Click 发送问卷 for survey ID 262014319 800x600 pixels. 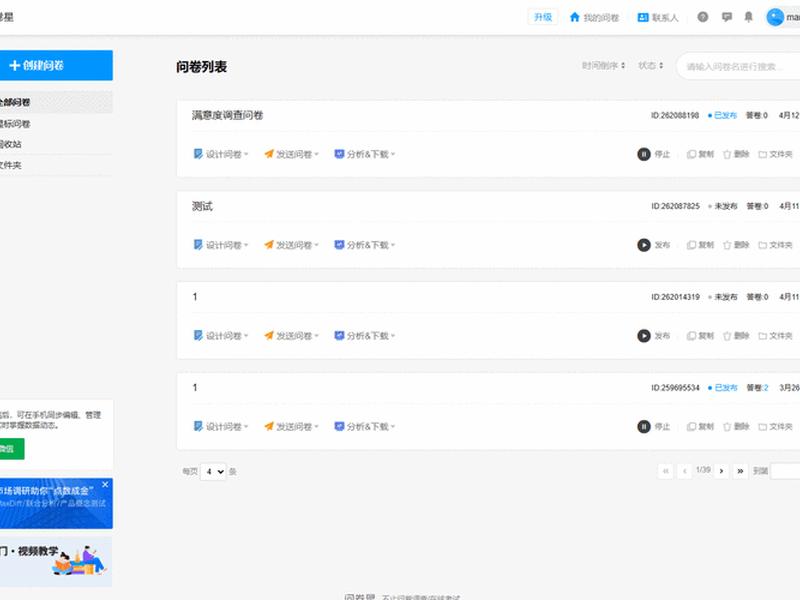pos(291,336)
